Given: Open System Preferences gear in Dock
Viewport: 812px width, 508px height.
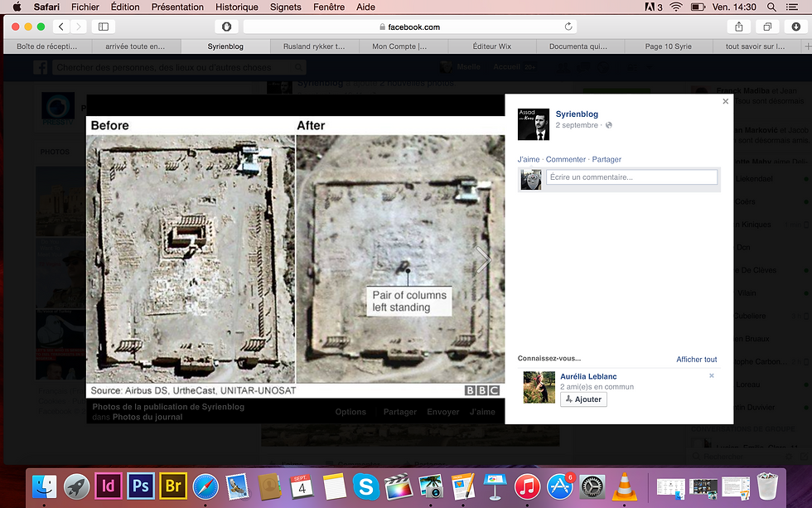Looking at the screenshot, I should (x=592, y=486).
